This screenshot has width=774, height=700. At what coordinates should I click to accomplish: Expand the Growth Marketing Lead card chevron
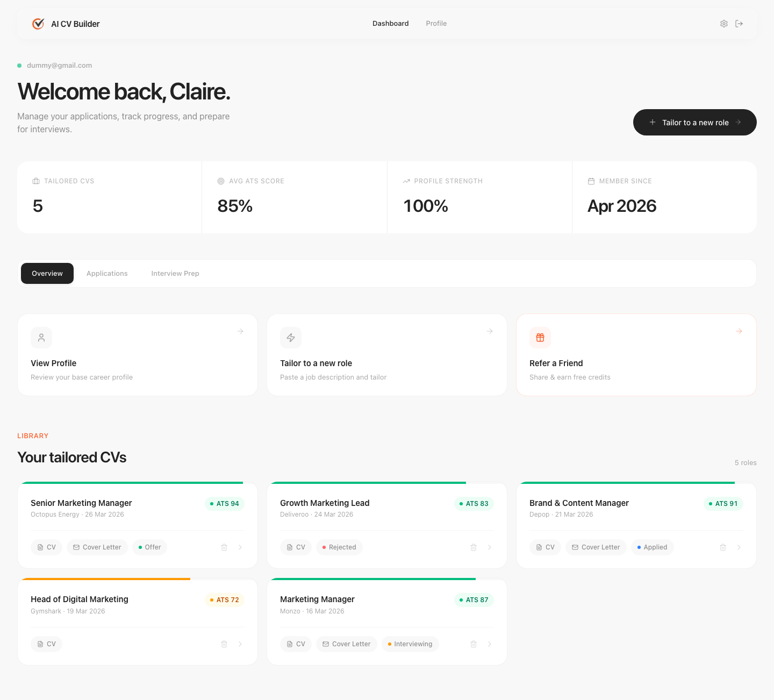(x=490, y=547)
